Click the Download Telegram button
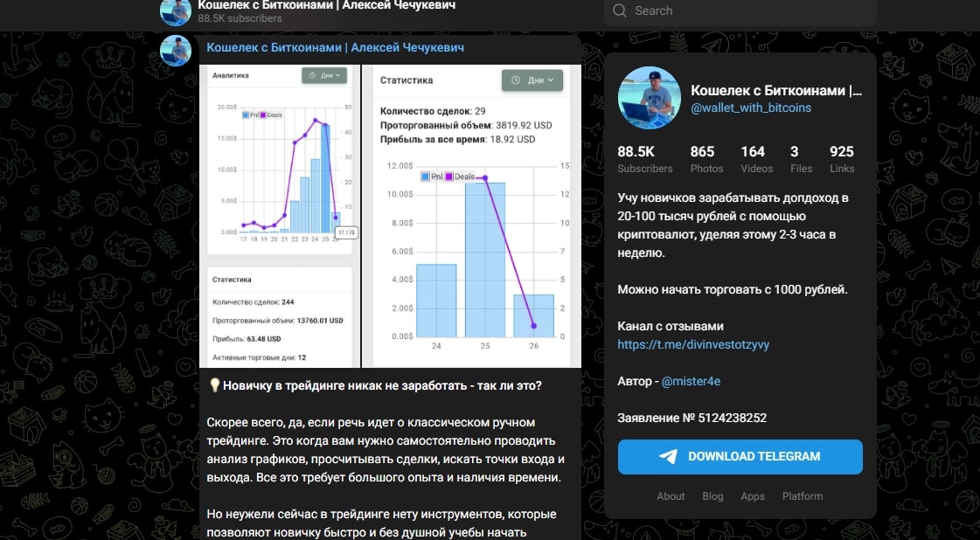Image resolution: width=980 pixels, height=540 pixels. pos(740,457)
